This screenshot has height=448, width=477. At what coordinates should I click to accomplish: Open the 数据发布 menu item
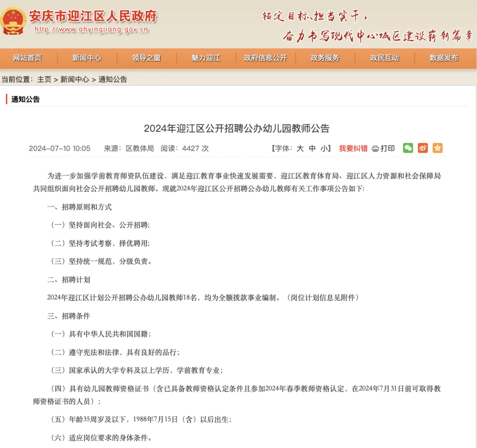tap(443, 58)
